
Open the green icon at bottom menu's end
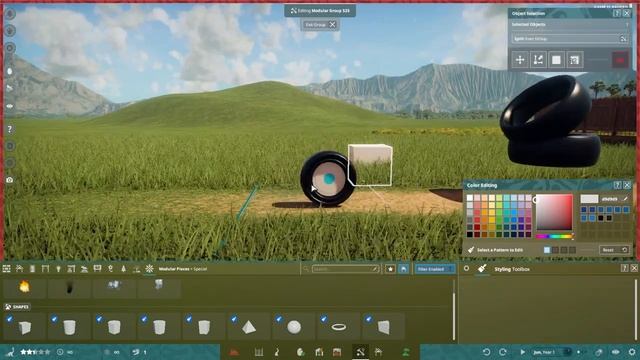406,352
